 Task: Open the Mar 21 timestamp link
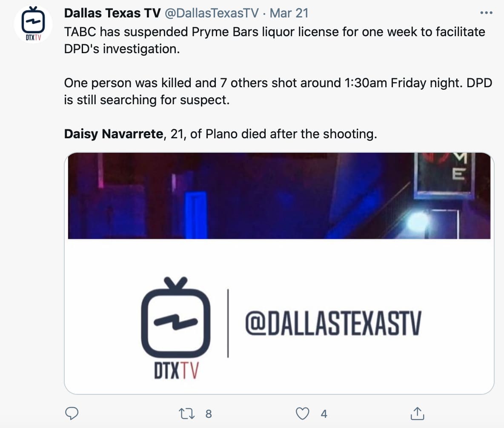pyautogui.click(x=289, y=13)
